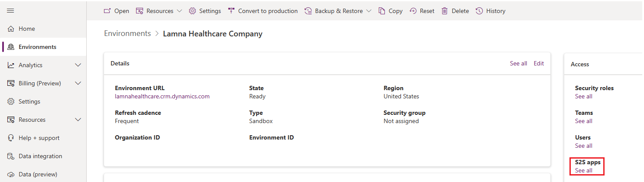Click the State value Ready
The height and width of the screenshot is (182, 644).
[257, 96]
